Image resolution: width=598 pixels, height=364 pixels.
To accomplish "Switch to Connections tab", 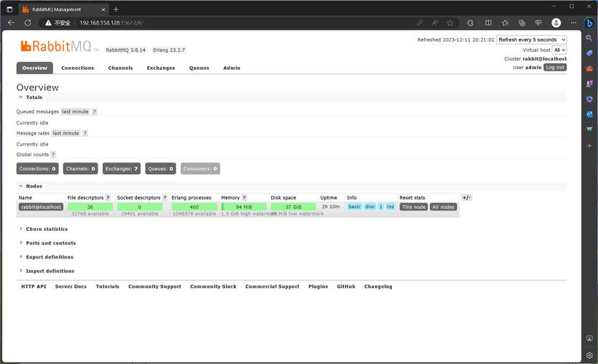I will click(x=78, y=68).
